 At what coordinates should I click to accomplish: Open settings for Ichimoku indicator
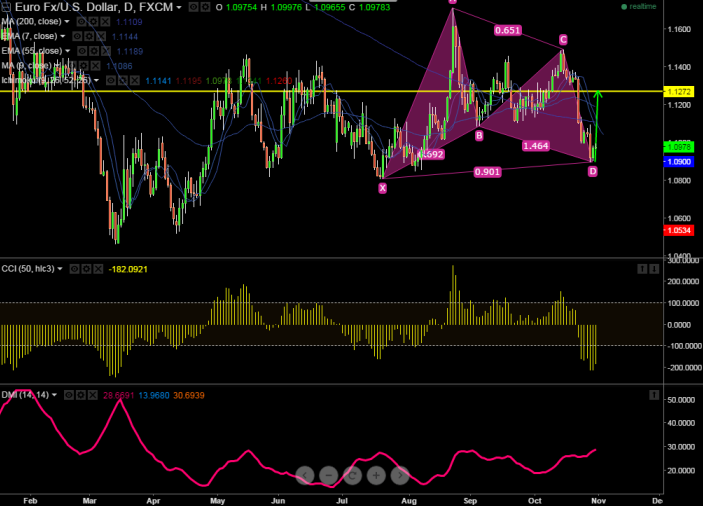123,81
